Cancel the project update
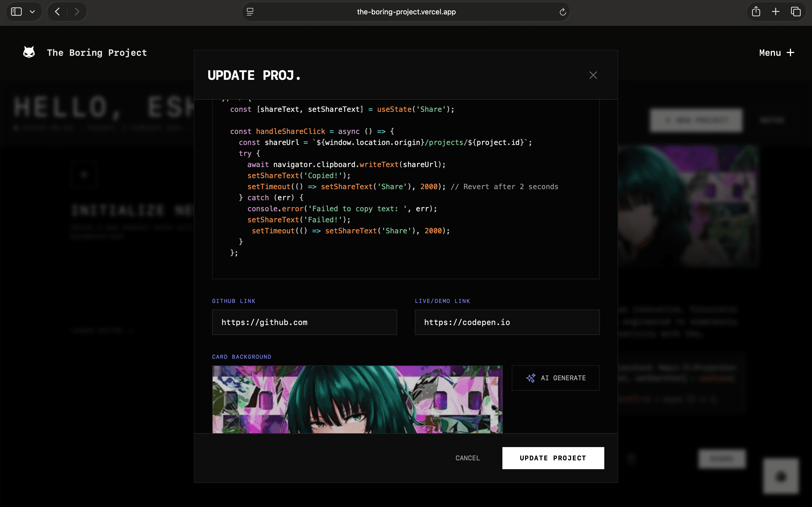The width and height of the screenshot is (812, 507). [468, 458]
